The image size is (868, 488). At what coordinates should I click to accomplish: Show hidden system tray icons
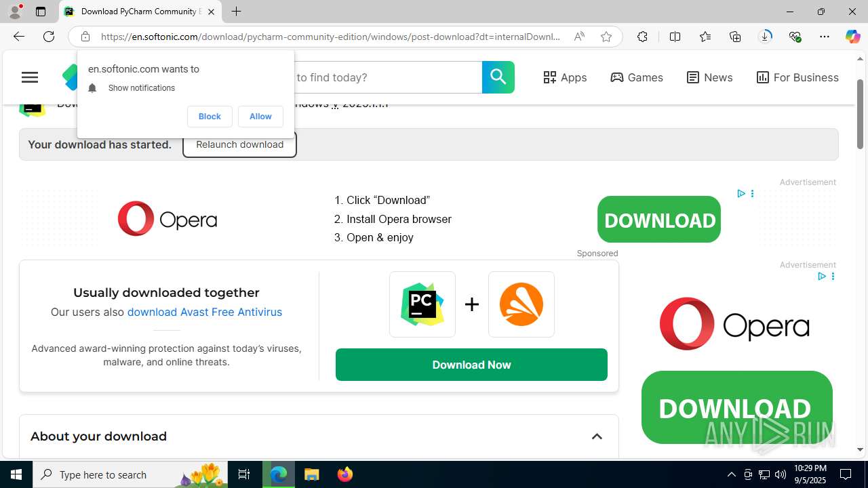(x=731, y=474)
